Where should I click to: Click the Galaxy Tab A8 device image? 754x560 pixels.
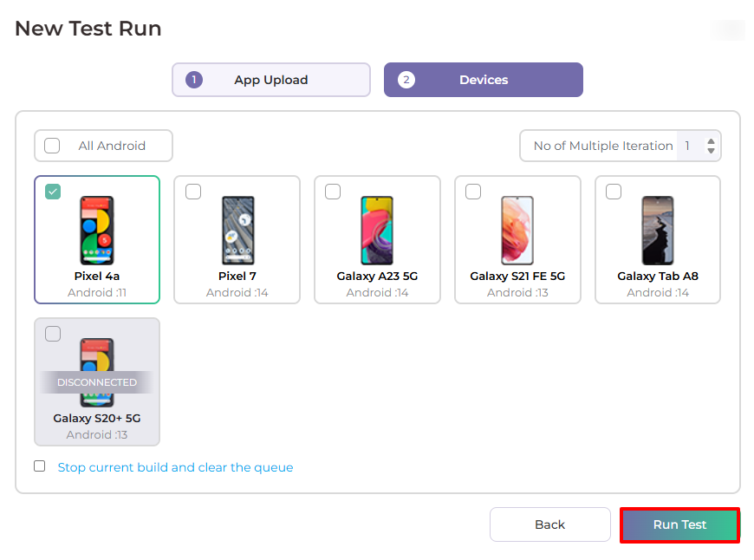tap(658, 230)
